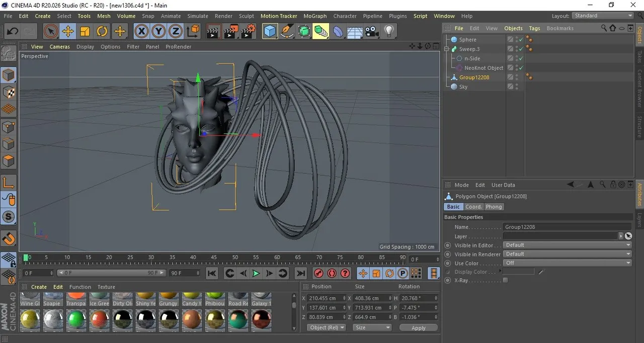
Task: Select the Spline Pen tool icon
Action: tap(287, 31)
